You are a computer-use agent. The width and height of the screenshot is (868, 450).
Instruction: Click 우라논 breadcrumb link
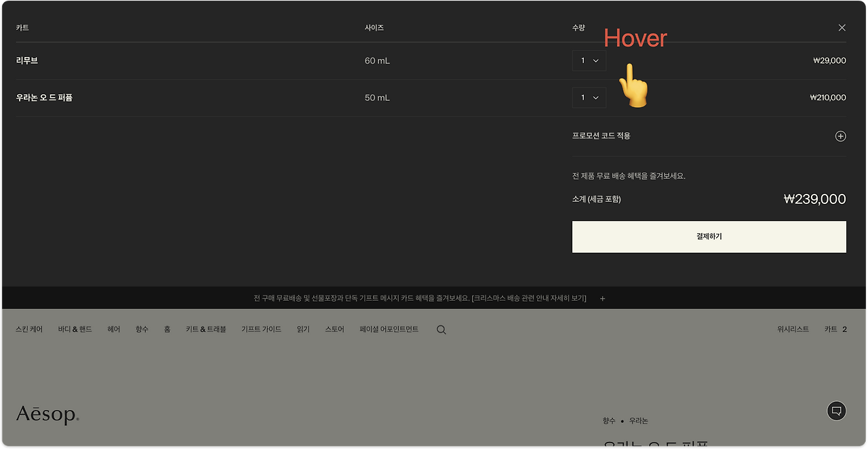point(638,421)
